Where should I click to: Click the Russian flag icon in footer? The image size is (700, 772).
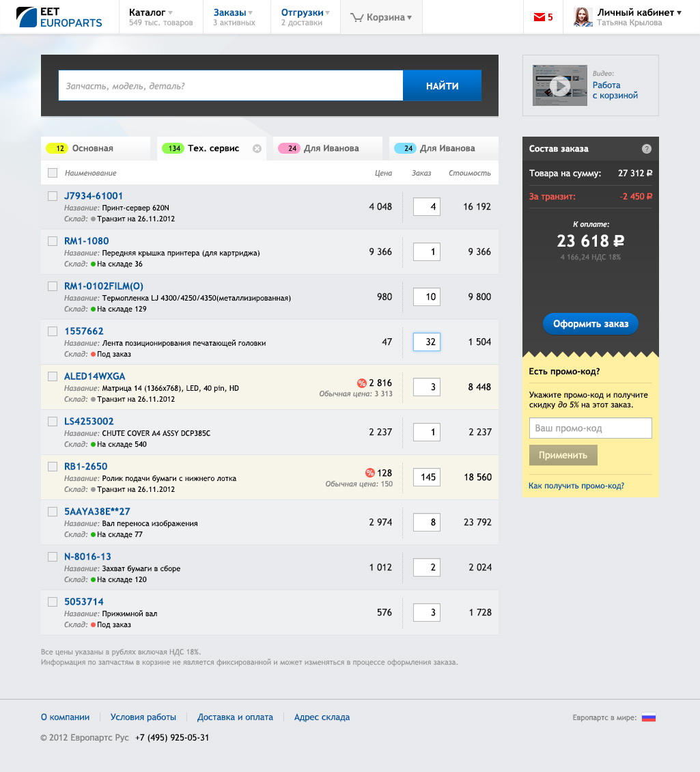[x=648, y=717]
